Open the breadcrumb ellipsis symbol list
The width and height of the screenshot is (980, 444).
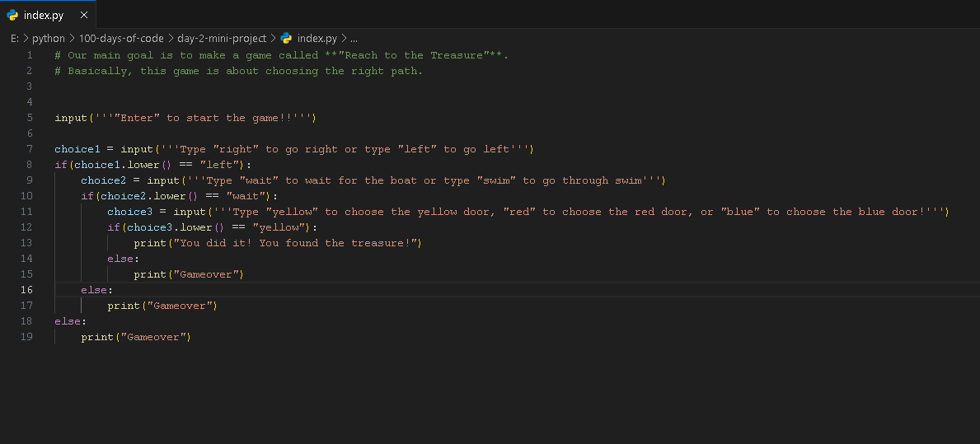click(354, 38)
